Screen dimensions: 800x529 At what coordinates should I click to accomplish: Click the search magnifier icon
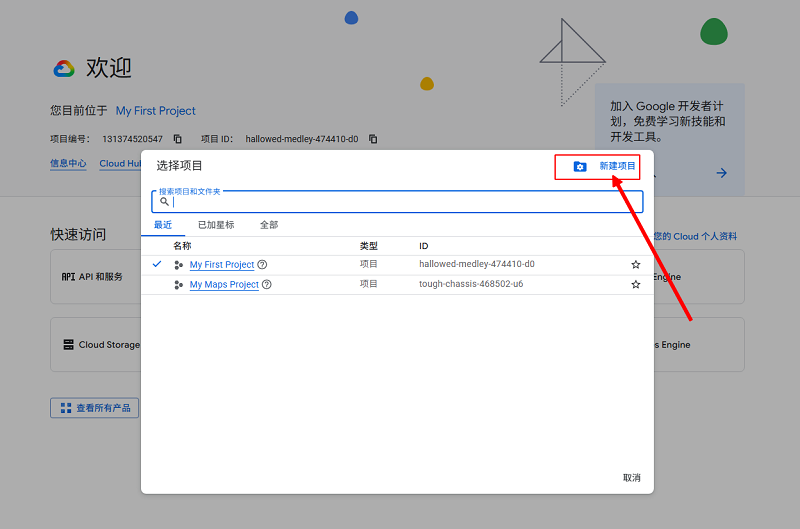pyautogui.click(x=164, y=201)
